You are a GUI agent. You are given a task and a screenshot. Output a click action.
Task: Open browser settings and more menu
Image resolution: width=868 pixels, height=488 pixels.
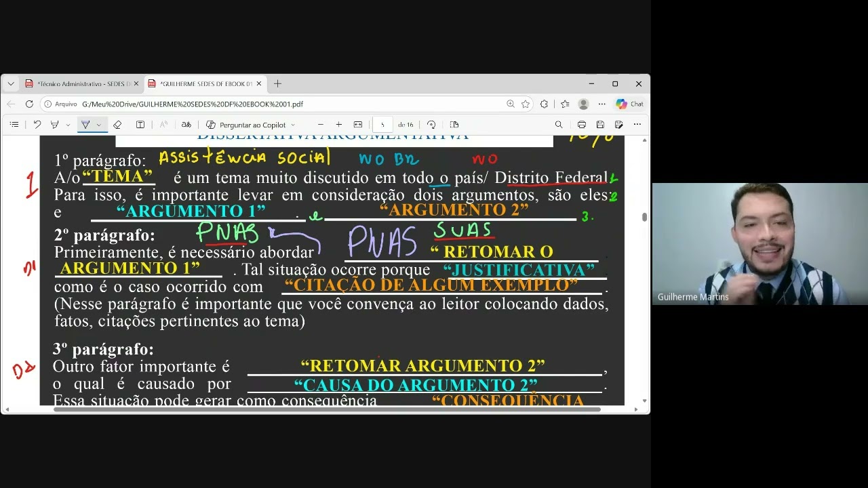coord(601,104)
